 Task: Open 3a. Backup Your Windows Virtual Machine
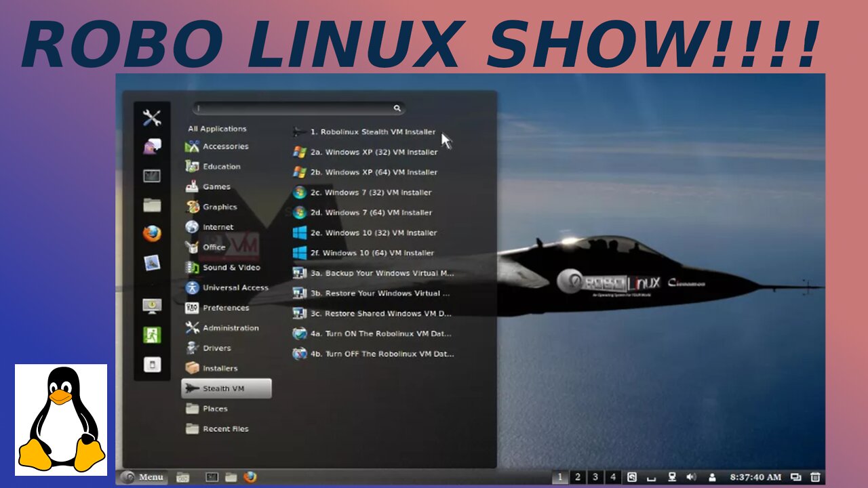pyautogui.click(x=373, y=273)
